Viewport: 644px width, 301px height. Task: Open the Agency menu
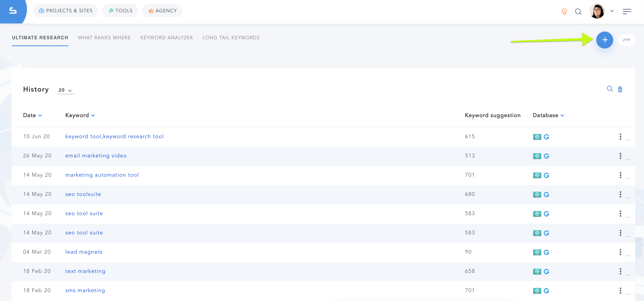(x=162, y=11)
